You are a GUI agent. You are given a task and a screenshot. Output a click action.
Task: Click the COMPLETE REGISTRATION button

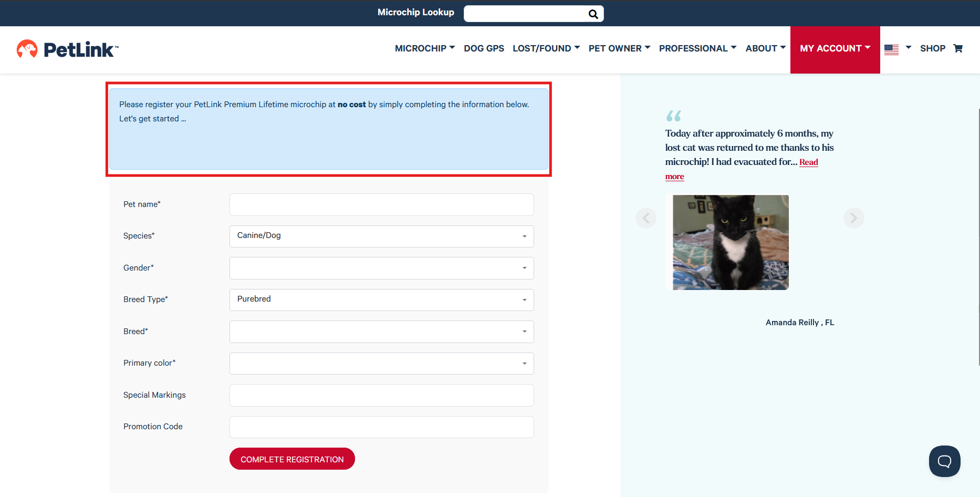point(292,459)
